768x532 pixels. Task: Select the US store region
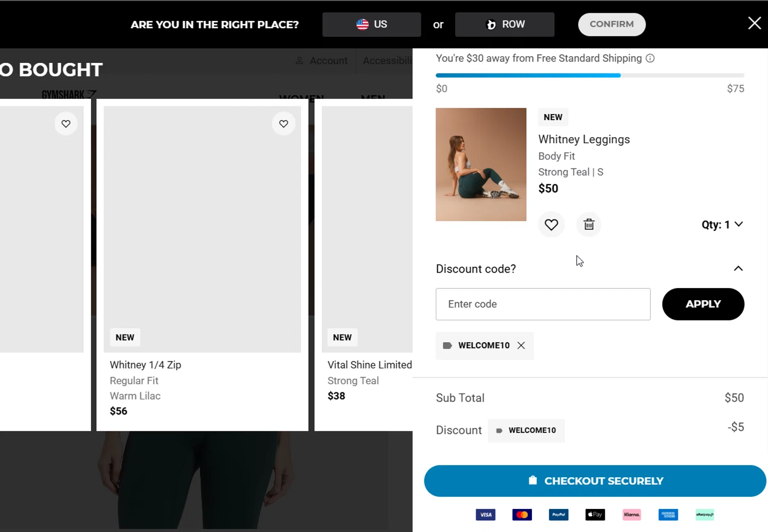371,25
